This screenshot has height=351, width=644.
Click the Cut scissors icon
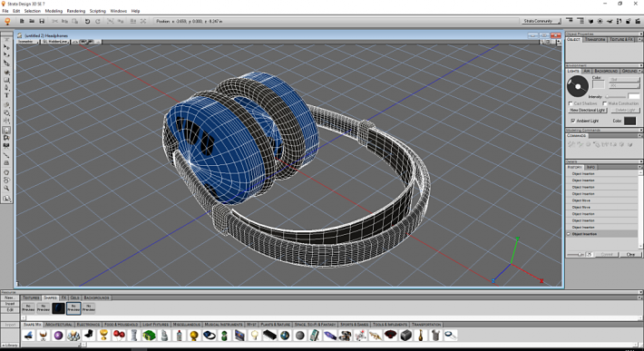click(54, 21)
